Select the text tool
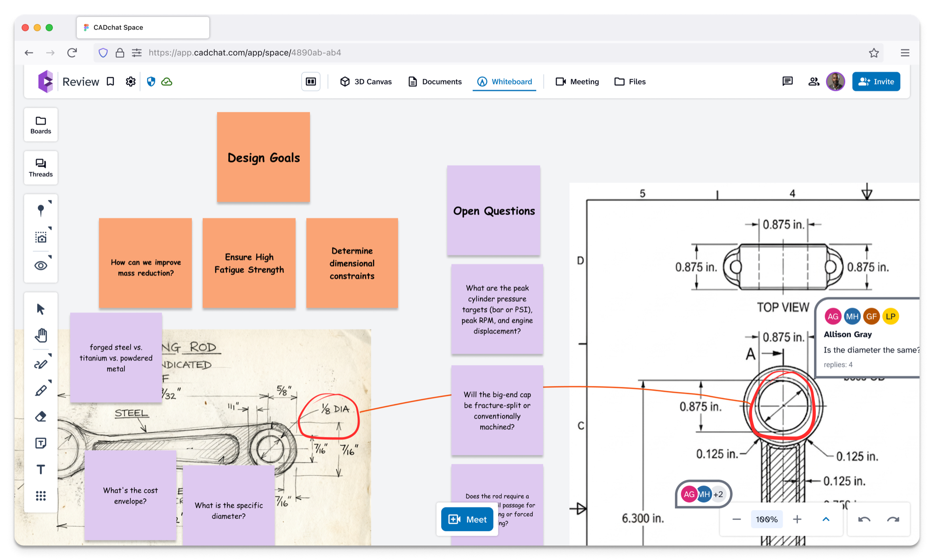934x560 pixels. 41,469
